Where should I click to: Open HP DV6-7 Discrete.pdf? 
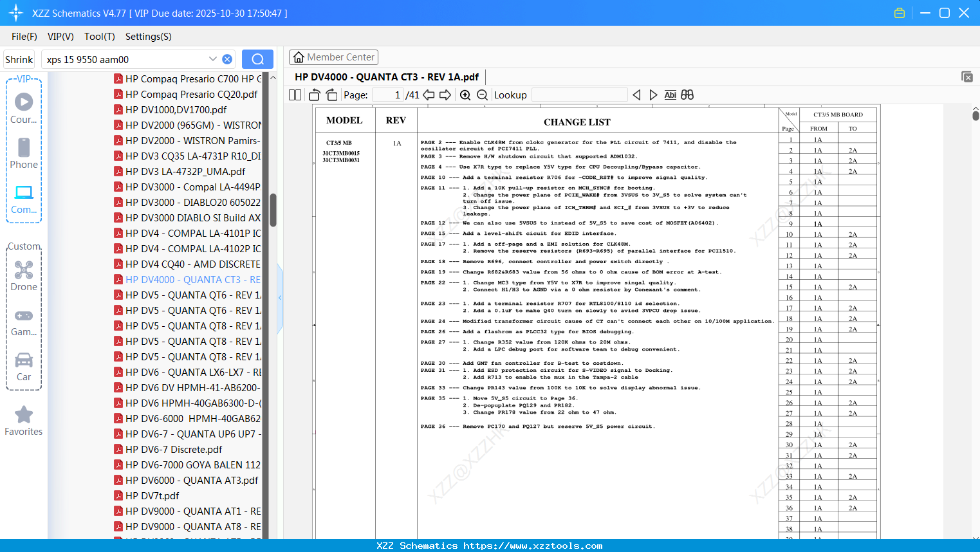[x=168, y=449]
